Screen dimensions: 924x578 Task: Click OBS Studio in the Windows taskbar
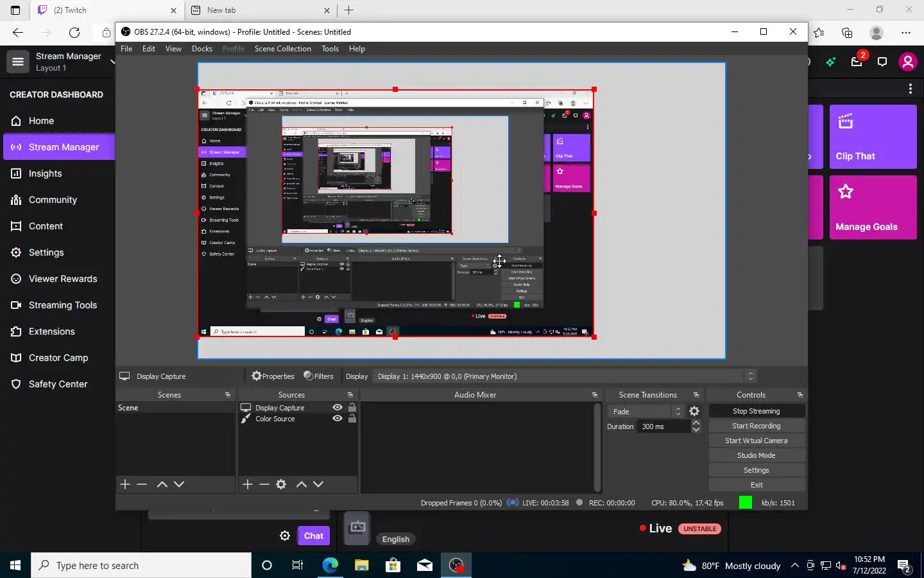[456, 565]
